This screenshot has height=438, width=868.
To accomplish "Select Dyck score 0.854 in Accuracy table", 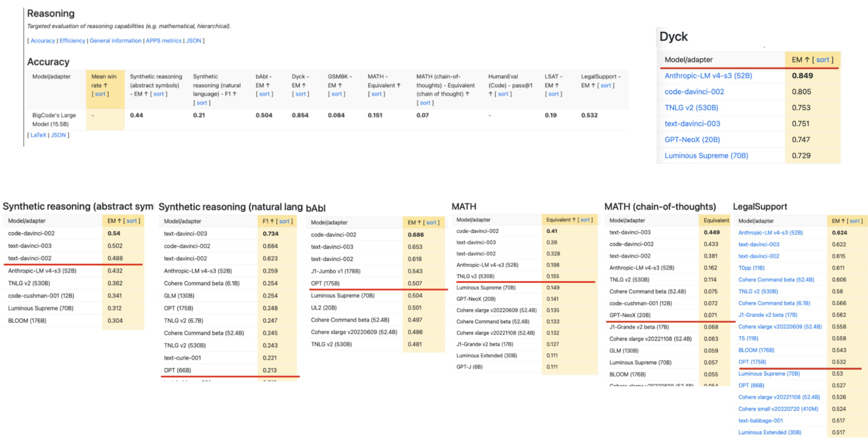I will (x=300, y=115).
